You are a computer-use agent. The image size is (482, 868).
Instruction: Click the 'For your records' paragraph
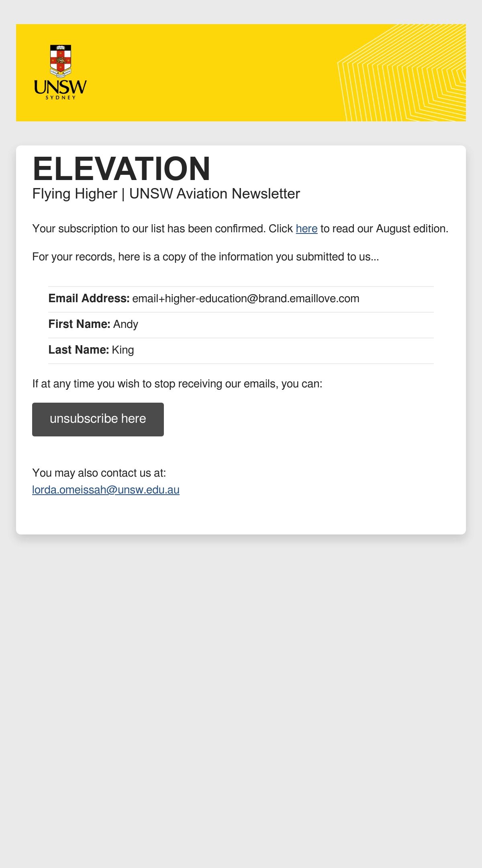[206, 257]
